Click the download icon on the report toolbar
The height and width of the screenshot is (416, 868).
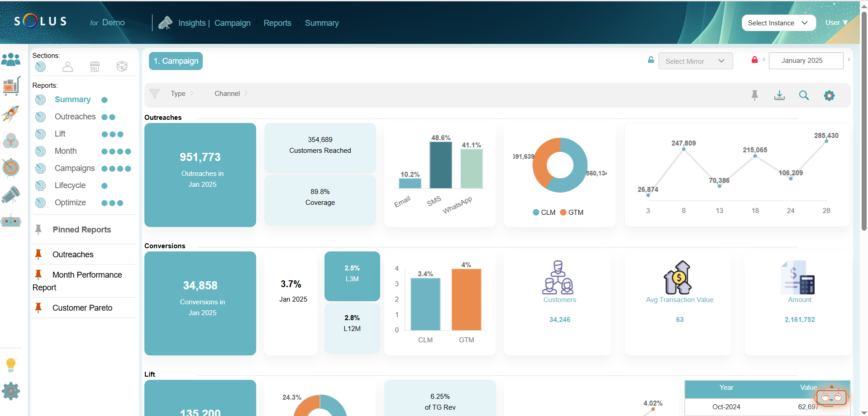[x=779, y=95]
